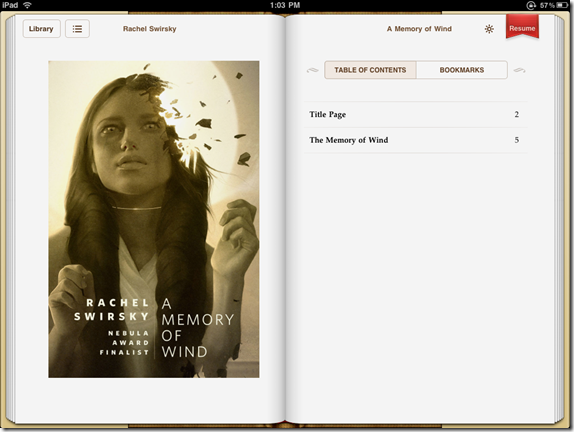The height and width of the screenshot is (432, 574).
Task: Tap the battery indicator icon
Action: tap(563, 5)
